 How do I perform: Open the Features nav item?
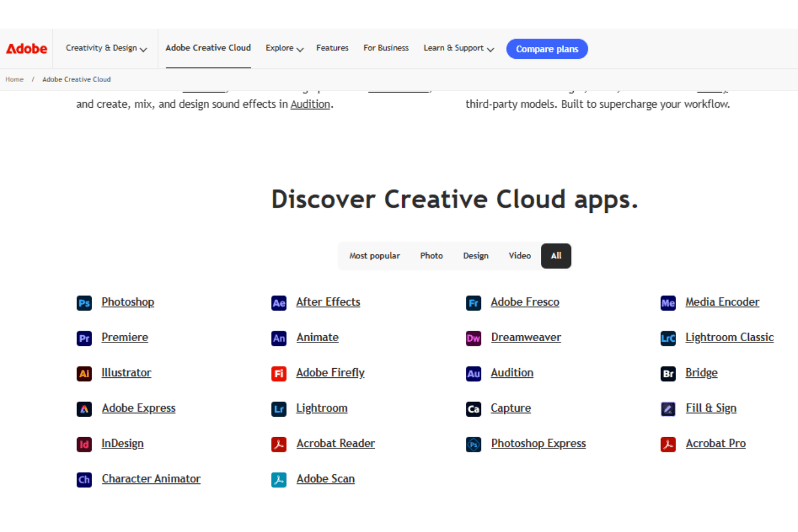[332, 48]
